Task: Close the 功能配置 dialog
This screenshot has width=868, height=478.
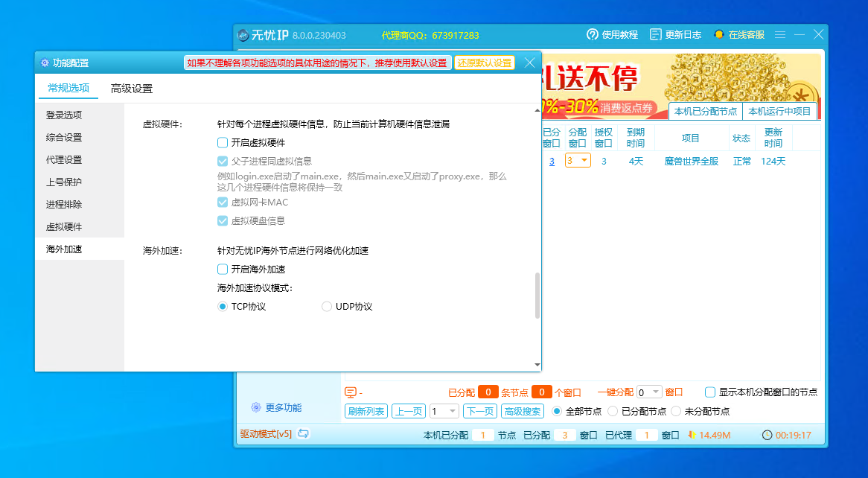Action: click(x=530, y=63)
